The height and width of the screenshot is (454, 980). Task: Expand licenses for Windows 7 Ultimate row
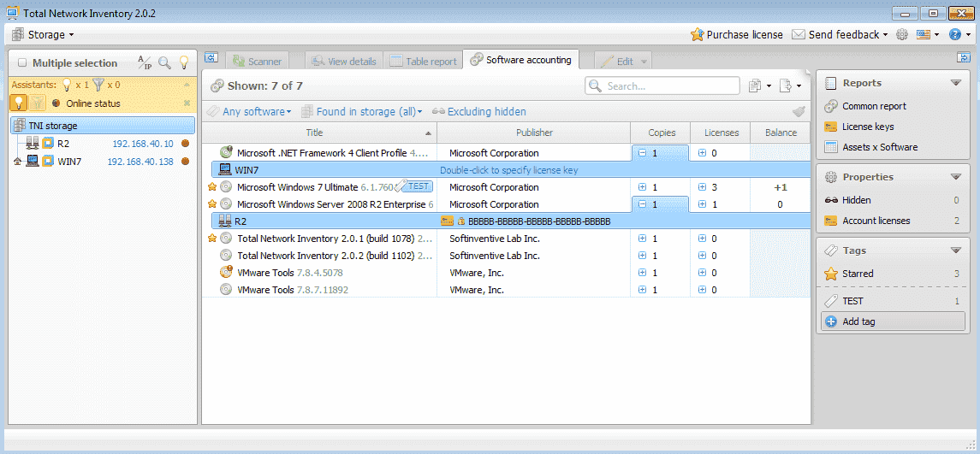tap(702, 186)
